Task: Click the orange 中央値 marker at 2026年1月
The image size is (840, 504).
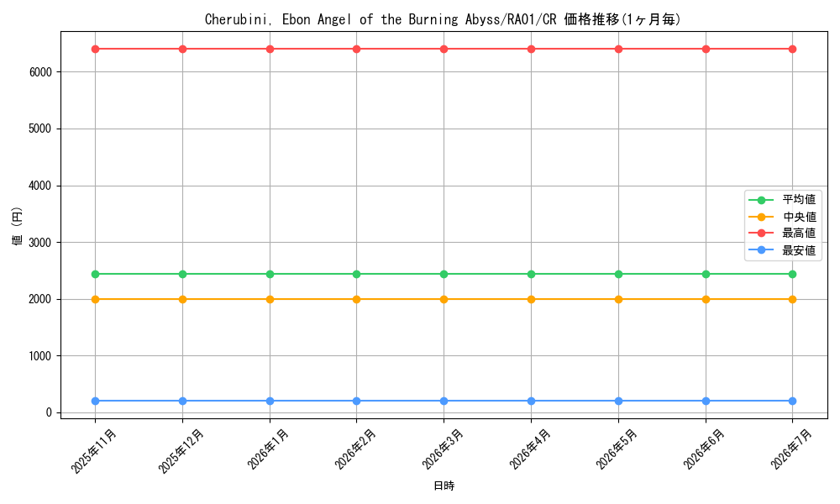Action: coord(270,299)
